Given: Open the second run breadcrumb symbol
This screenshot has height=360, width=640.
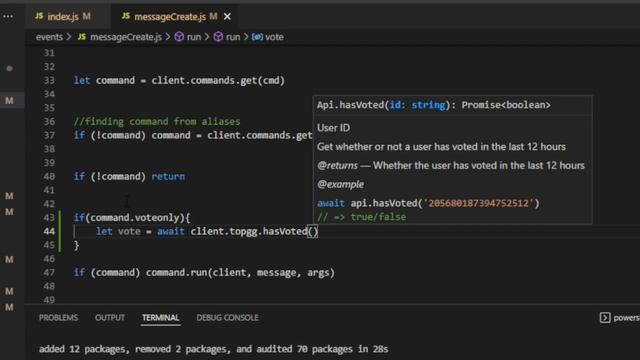Looking at the screenshot, I should click(x=233, y=37).
